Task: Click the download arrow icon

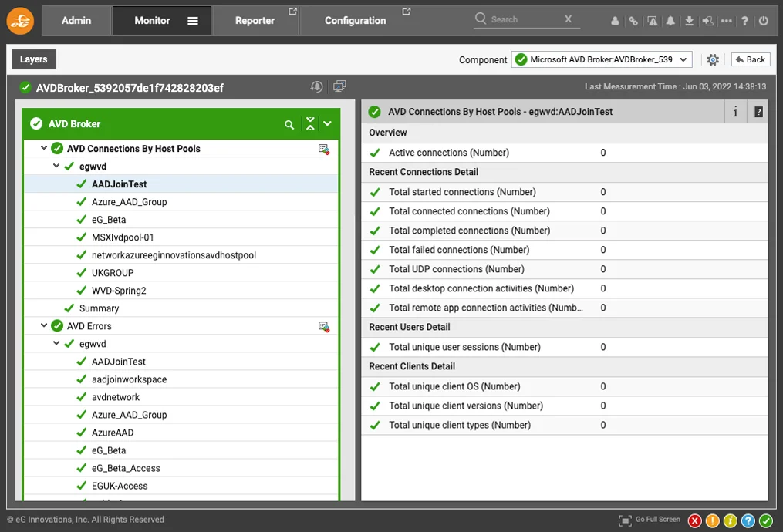Action: 689,21
